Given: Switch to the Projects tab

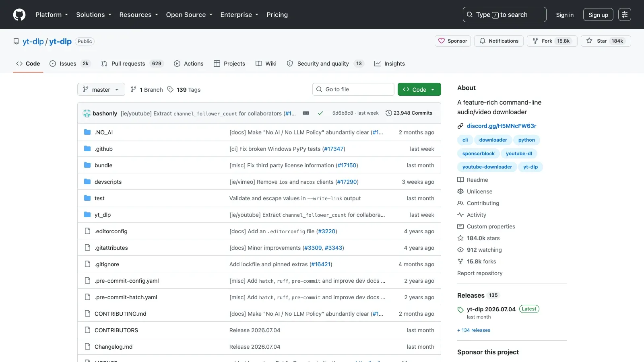Looking at the screenshot, I should 229,64.
